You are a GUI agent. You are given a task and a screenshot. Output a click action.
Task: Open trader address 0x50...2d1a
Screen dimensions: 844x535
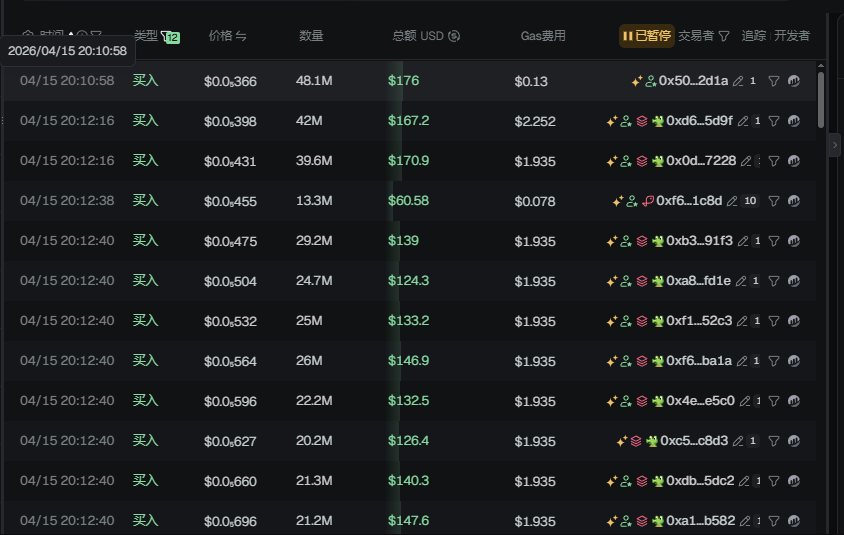(x=693, y=81)
